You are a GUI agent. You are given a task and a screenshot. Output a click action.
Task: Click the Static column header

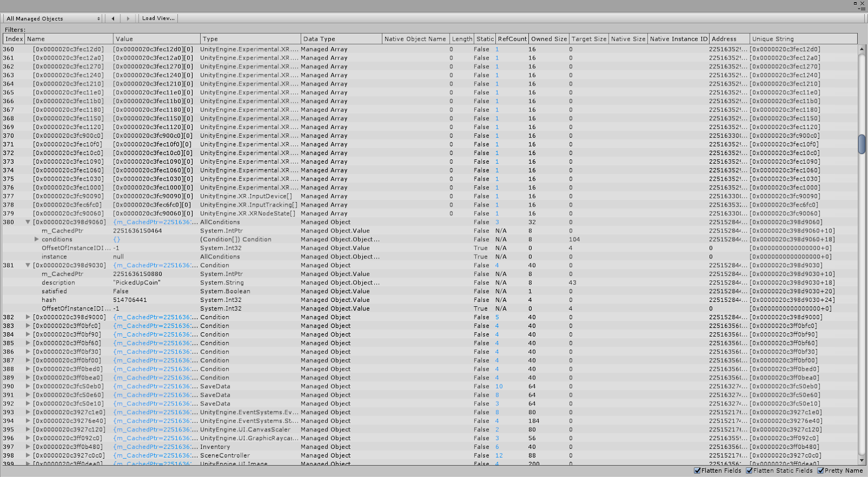pos(485,39)
